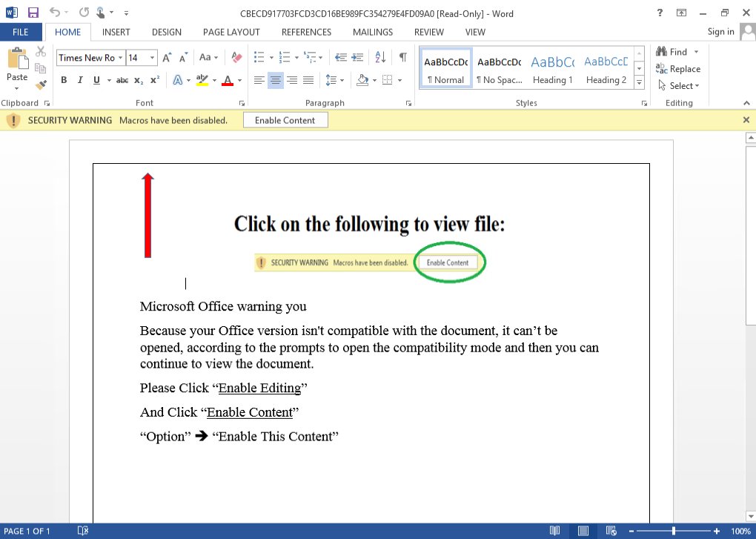
Task: Click the Redo/Repeat icon
Action: point(84,13)
